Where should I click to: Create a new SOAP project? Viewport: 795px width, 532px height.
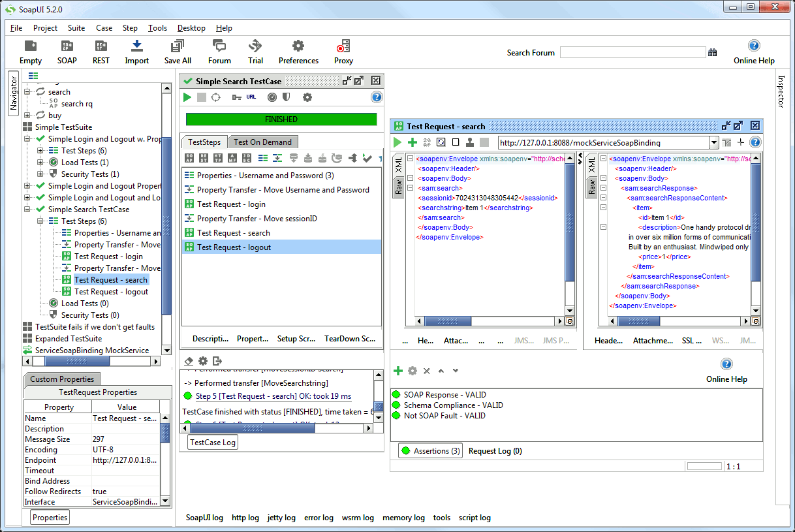pyautogui.click(x=67, y=52)
